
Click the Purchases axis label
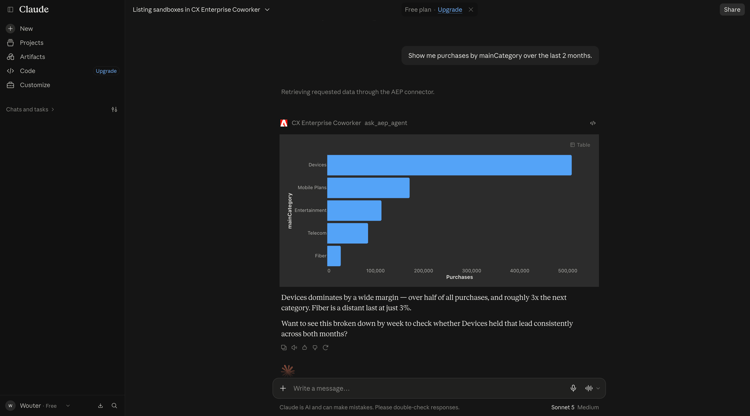pos(459,277)
